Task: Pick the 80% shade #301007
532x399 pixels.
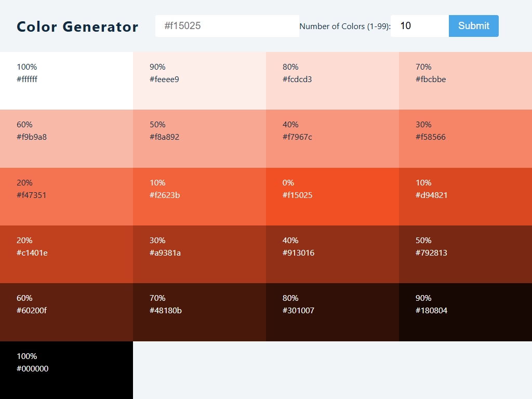Action: click(x=332, y=312)
